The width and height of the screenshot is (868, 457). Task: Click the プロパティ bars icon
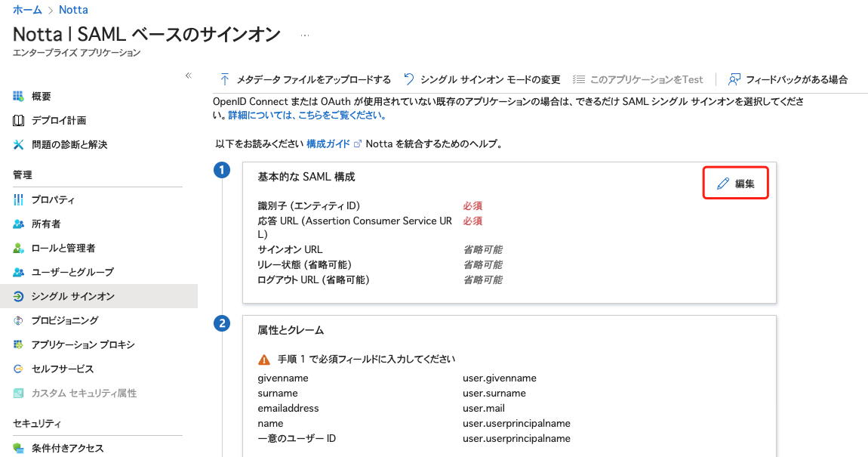(x=18, y=199)
